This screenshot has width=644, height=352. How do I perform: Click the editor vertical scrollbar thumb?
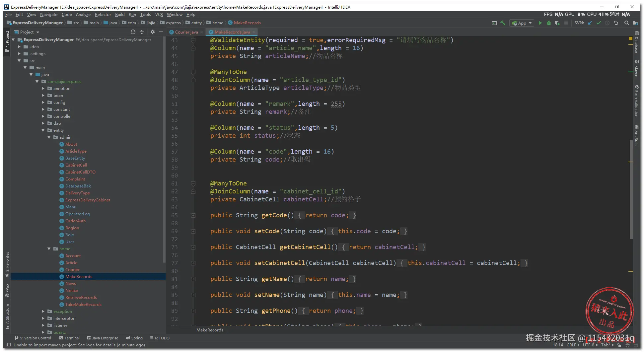[x=631, y=189]
